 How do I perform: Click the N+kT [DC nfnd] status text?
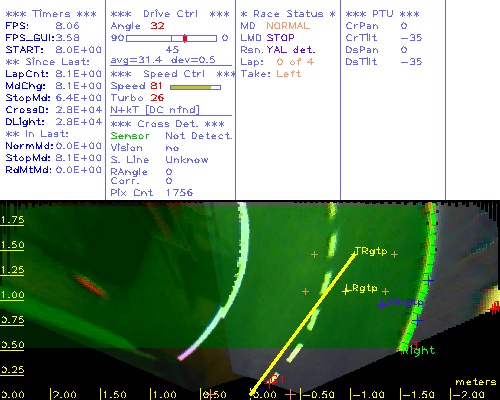[155, 110]
